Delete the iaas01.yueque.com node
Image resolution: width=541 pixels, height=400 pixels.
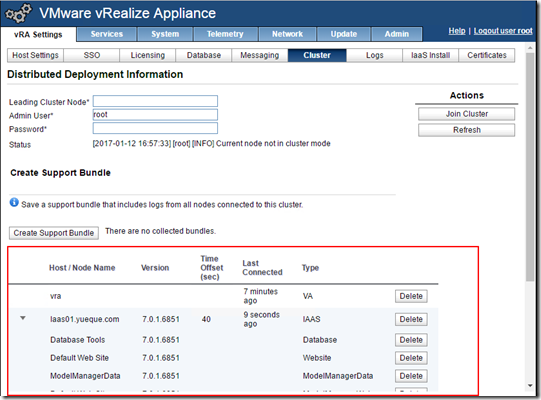point(411,319)
